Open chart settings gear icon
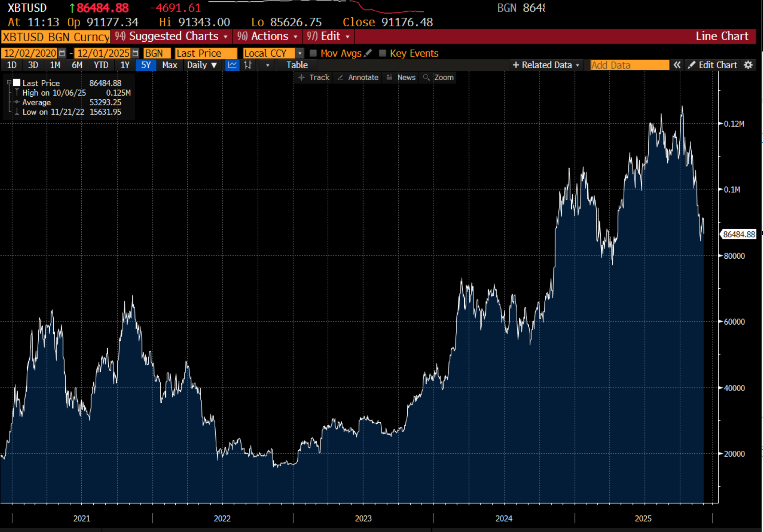Screen dimensions: 763x532 click(748, 65)
